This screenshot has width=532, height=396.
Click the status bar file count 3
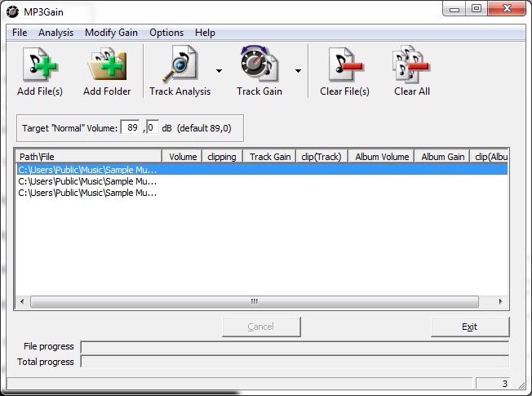click(493, 384)
